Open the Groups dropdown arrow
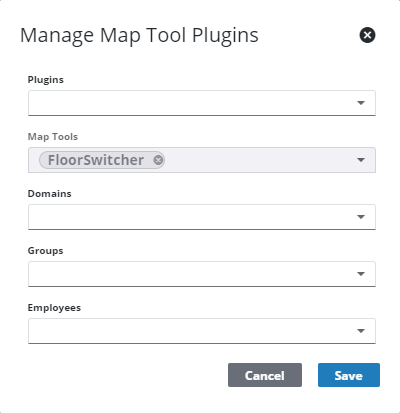Image resolution: width=400 pixels, height=413 pixels. coord(361,274)
